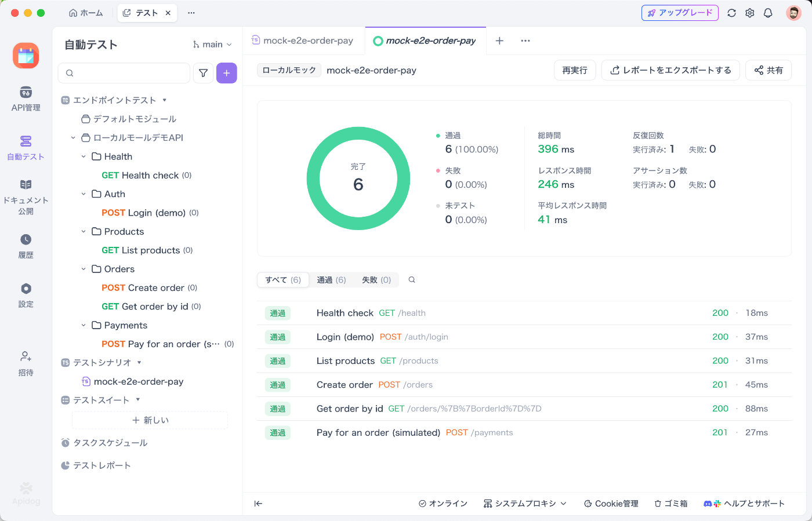Click the project calendar logo icon

[26, 56]
